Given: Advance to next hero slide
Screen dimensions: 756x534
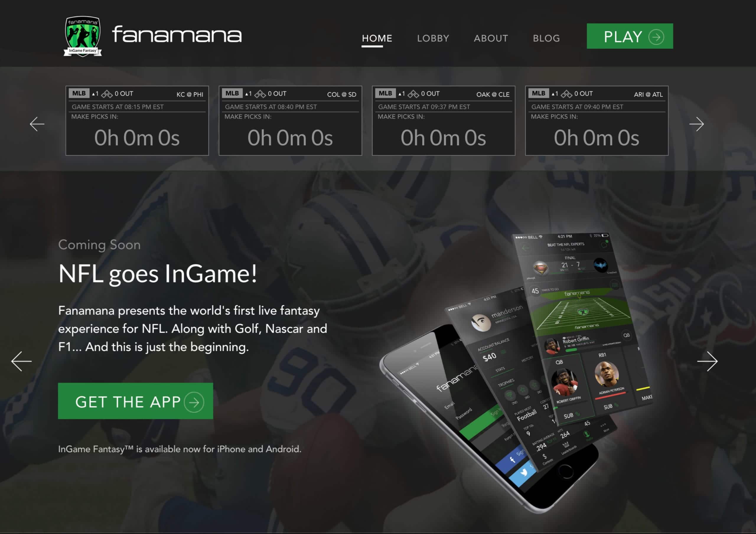Looking at the screenshot, I should pos(707,361).
